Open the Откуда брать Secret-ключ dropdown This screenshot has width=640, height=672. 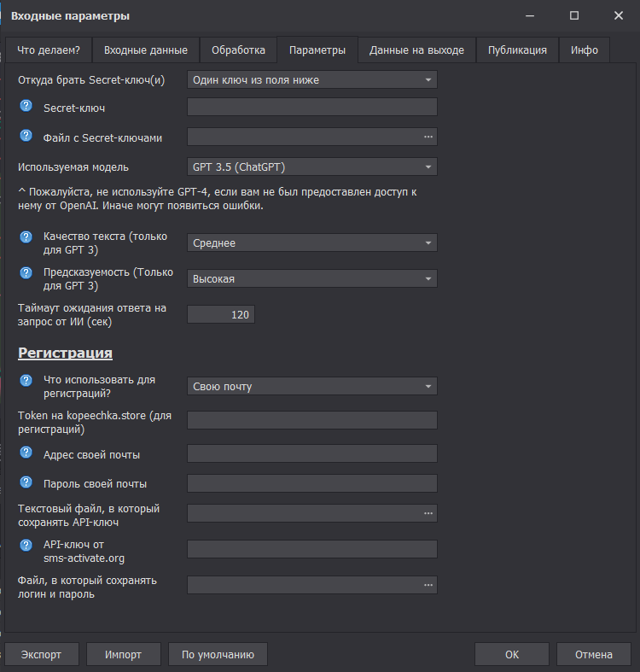pyautogui.click(x=311, y=80)
